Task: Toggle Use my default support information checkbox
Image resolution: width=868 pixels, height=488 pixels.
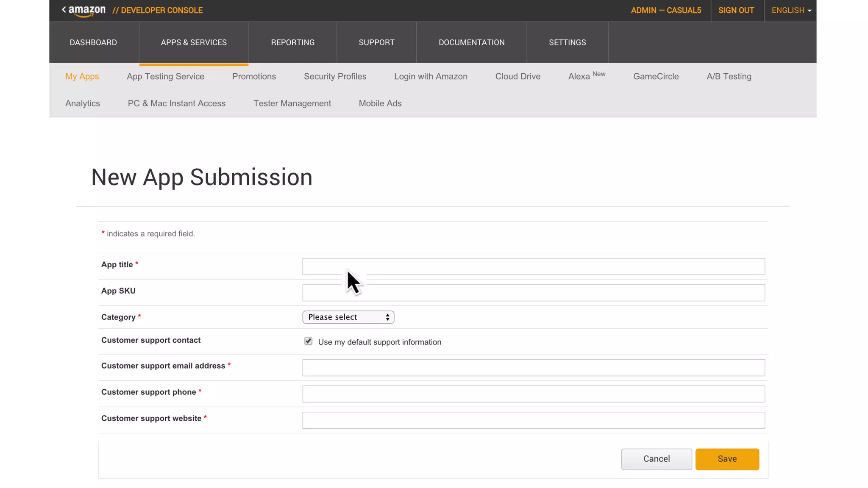Action: point(308,341)
